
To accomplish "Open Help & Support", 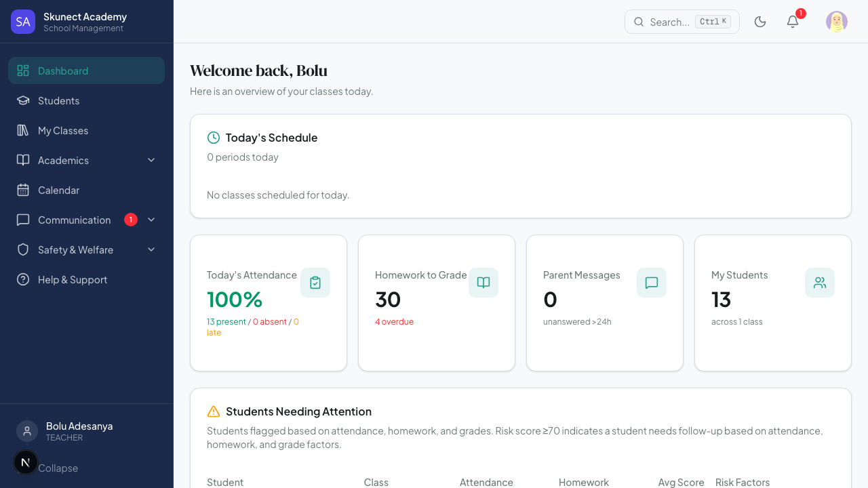I will tap(86, 279).
